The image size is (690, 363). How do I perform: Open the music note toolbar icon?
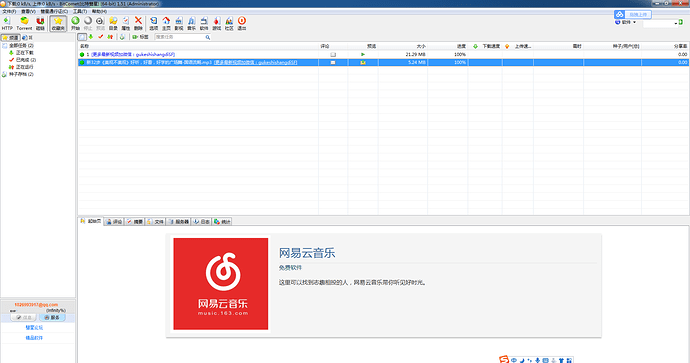click(191, 23)
